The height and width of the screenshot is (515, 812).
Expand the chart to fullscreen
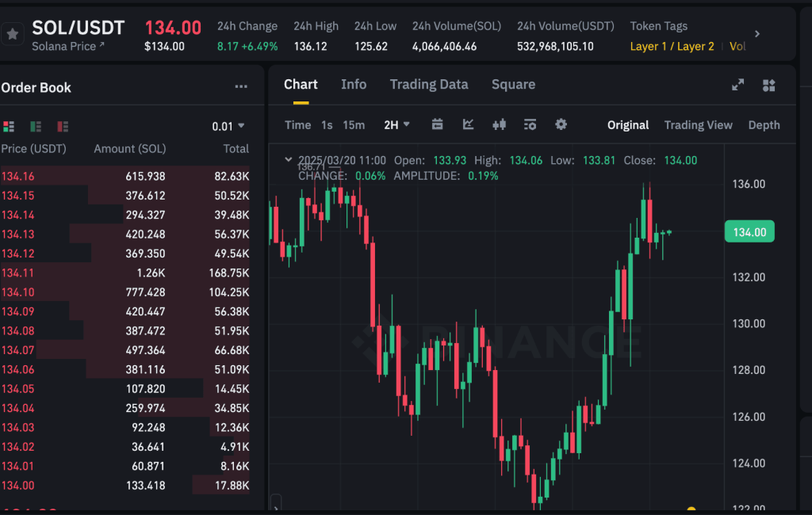tap(737, 85)
